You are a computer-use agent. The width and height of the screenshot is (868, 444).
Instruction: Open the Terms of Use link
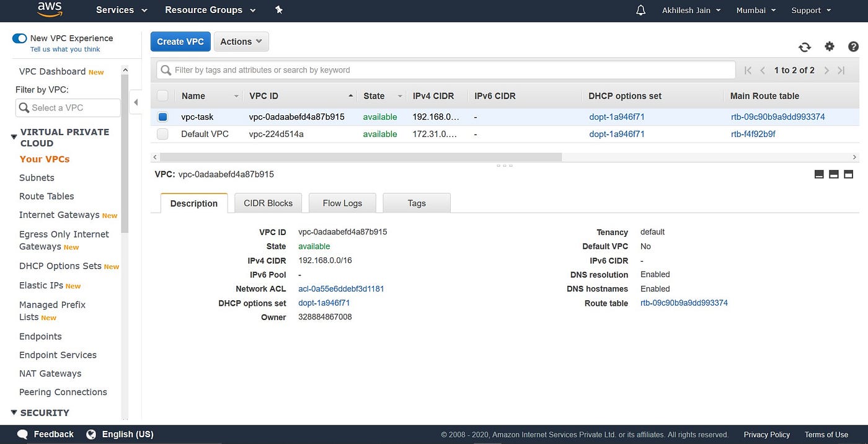coord(826,435)
